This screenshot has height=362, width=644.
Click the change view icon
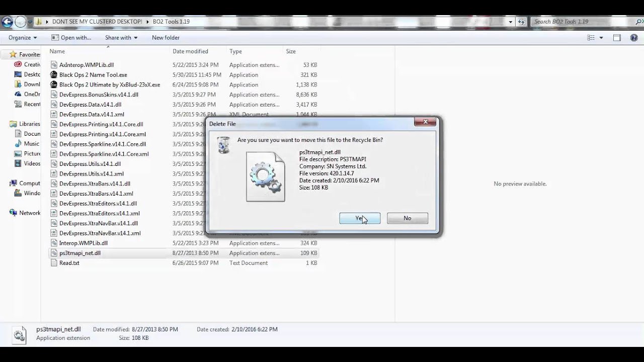(x=591, y=38)
